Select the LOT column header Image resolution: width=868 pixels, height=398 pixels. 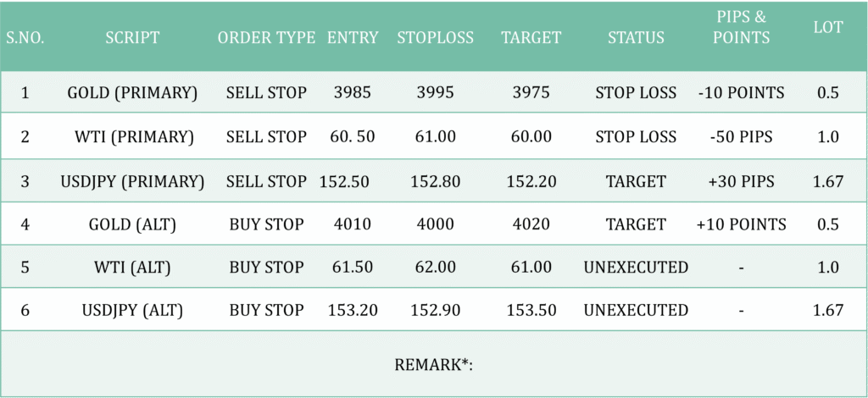(828, 28)
